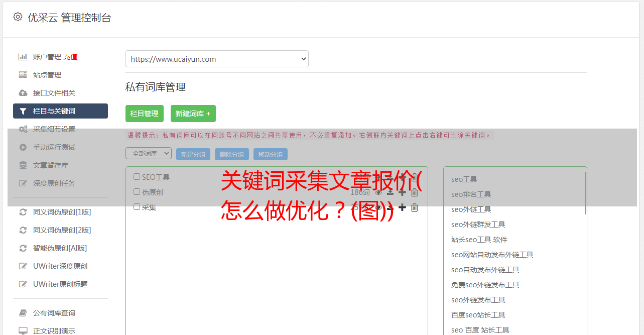The height and width of the screenshot is (335, 644).
Task: Click the gear icon beside 优采云 title
Action: pyautogui.click(x=18, y=17)
